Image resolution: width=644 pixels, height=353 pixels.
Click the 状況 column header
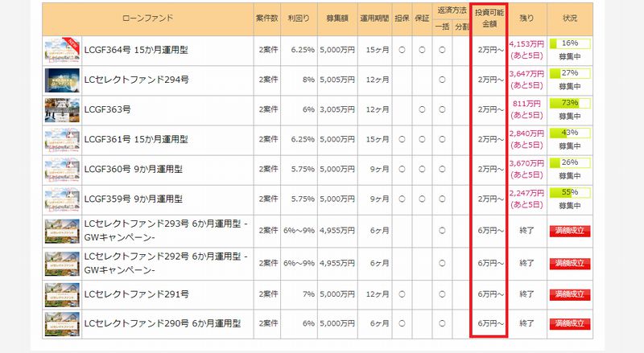tap(570, 18)
